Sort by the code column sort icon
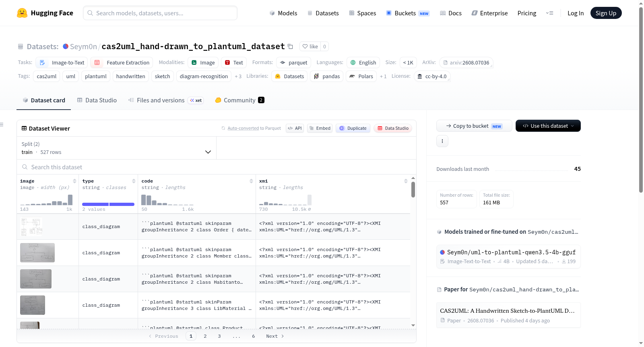This screenshot has height=347, width=644. 251,181
